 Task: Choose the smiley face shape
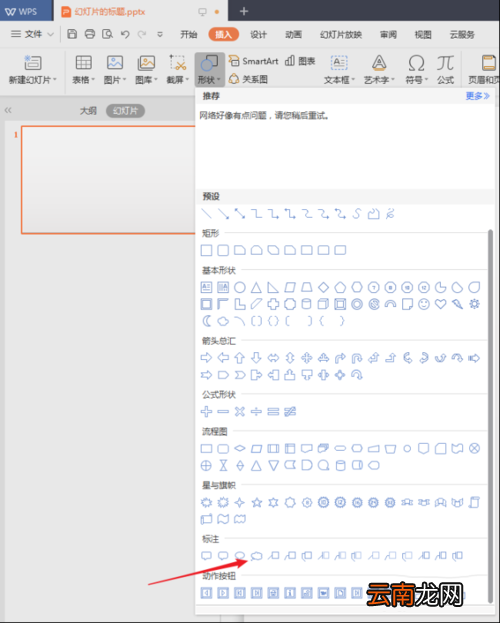(x=424, y=304)
